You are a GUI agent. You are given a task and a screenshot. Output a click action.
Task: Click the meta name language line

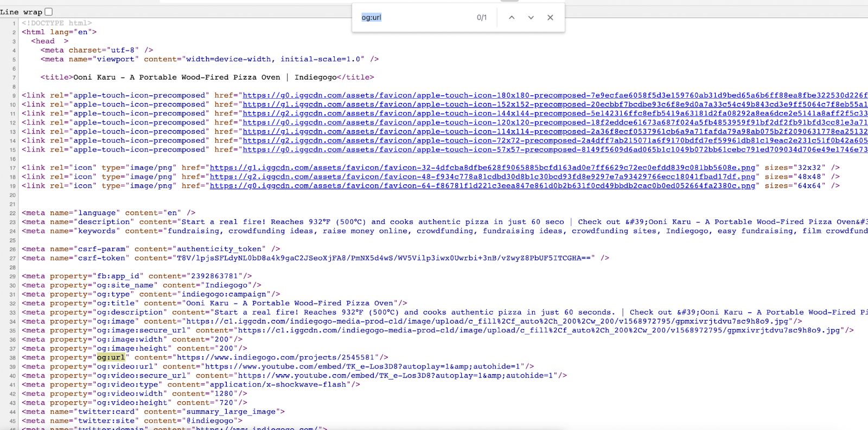[x=108, y=213]
